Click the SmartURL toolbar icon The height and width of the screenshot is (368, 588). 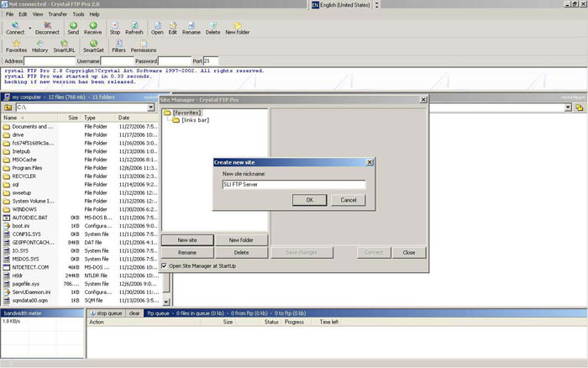(x=64, y=46)
